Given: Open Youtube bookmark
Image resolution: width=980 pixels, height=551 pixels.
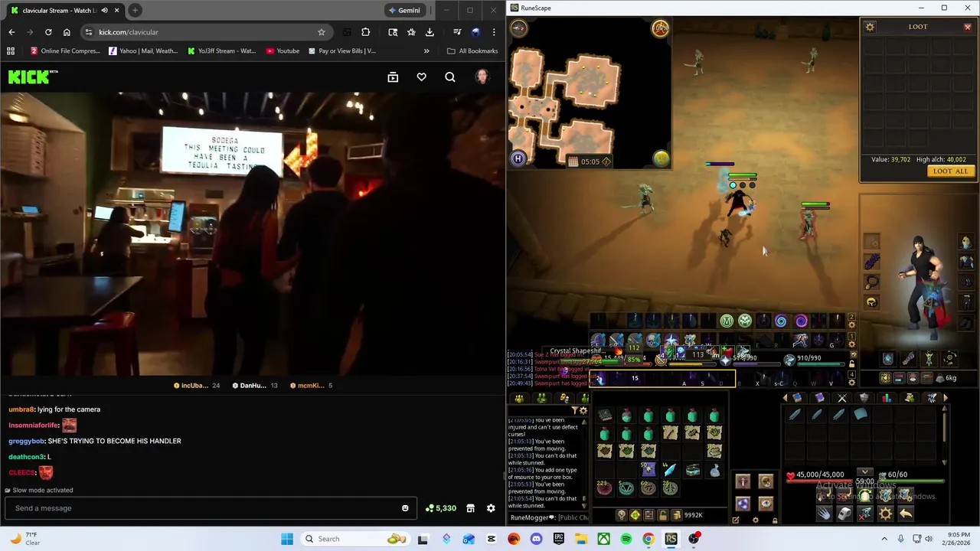Looking at the screenshot, I should (x=283, y=51).
